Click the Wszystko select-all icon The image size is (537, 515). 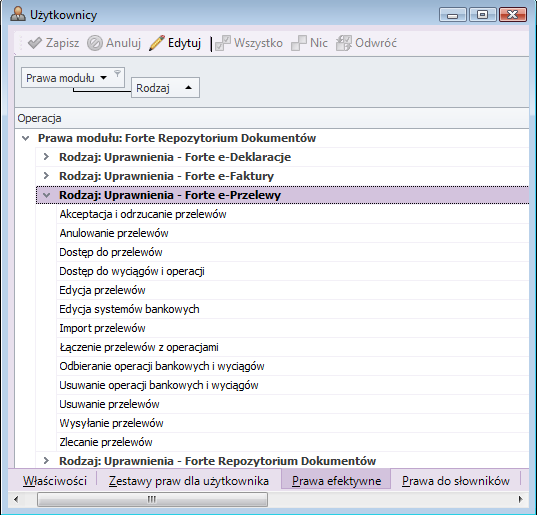point(223,43)
